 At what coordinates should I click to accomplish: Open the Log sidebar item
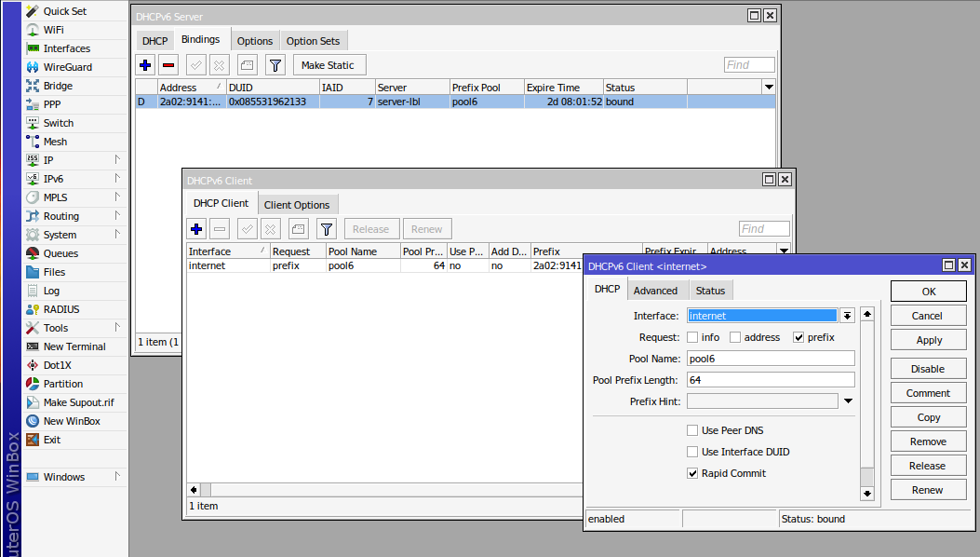click(51, 291)
